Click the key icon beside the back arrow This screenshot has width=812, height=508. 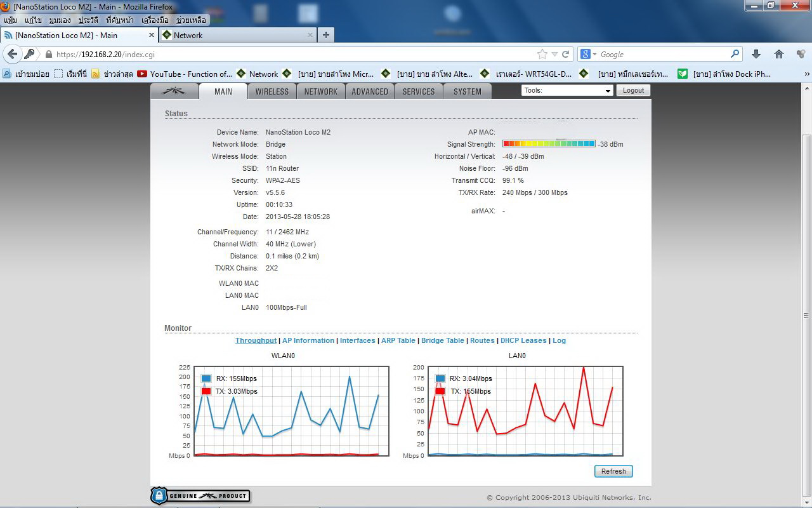coord(29,54)
